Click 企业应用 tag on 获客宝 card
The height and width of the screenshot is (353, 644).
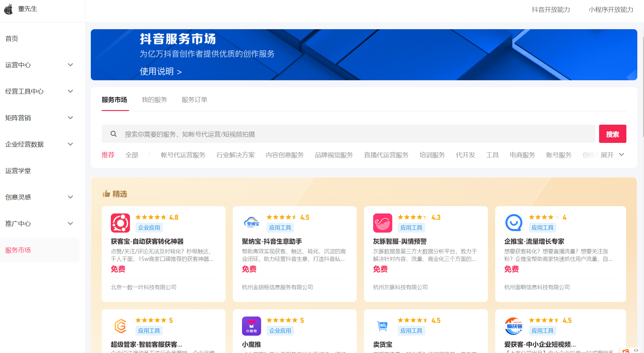[x=149, y=227]
